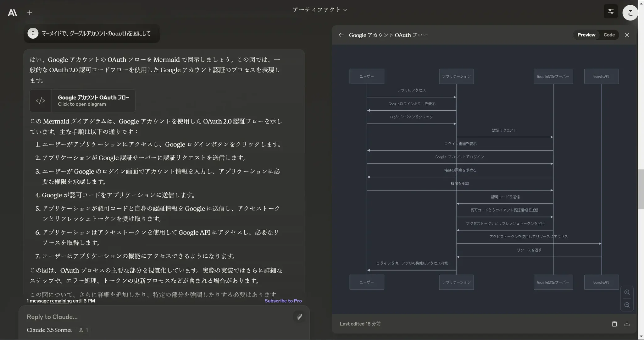644x340 pixels.
Task: Zoom out of the diagram
Action: (627, 305)
